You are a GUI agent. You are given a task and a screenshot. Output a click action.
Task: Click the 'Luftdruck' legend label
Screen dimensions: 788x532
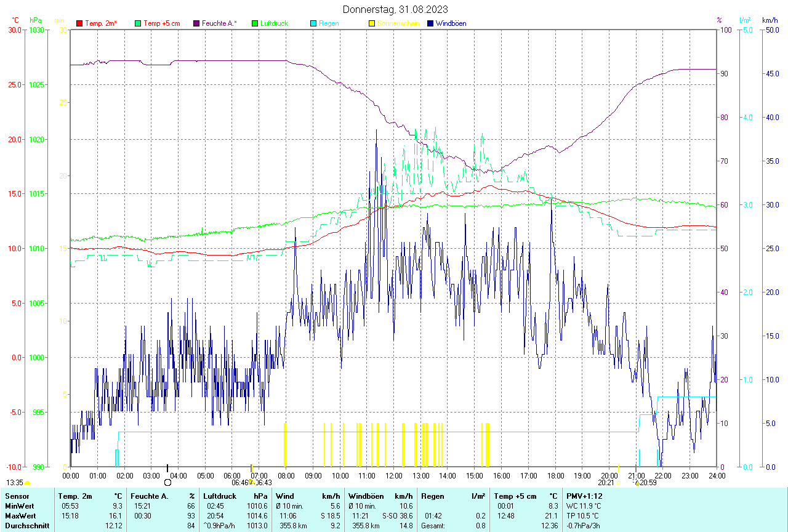[274, 23]
